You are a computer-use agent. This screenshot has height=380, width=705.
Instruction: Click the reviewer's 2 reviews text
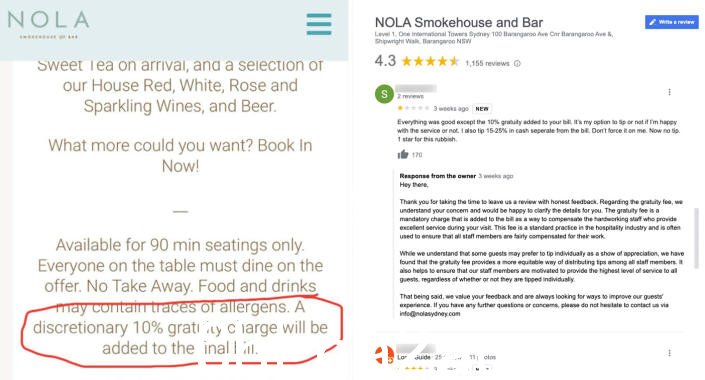pyautogui.click(x=410, y=96)
